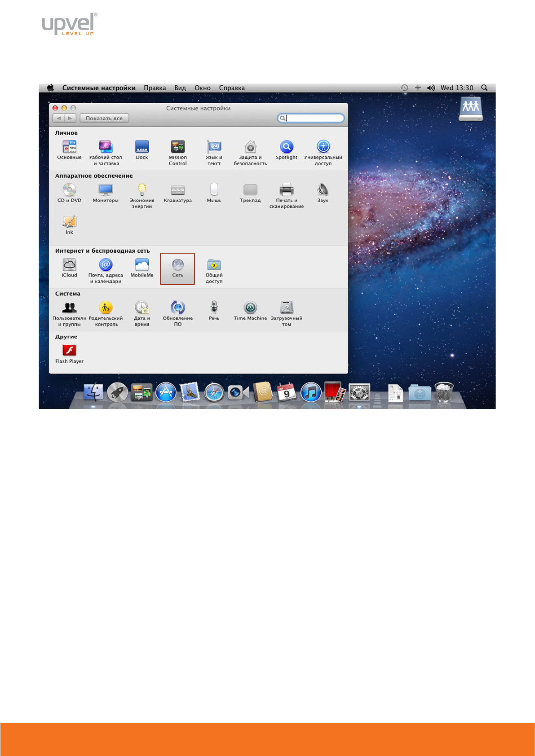535x756 pixels.
Task: Open Звук (Sound) preferences
Action: [323, 190]
